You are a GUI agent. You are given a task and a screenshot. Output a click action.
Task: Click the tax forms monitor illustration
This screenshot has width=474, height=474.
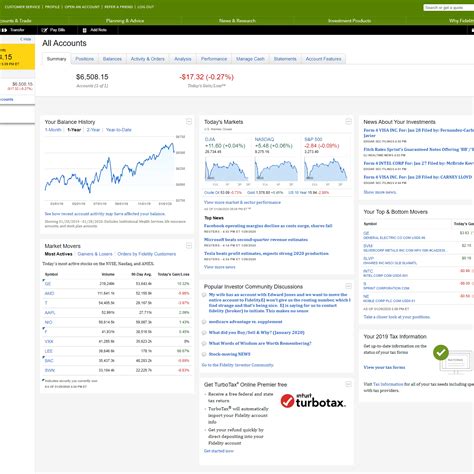click(456, 362)
